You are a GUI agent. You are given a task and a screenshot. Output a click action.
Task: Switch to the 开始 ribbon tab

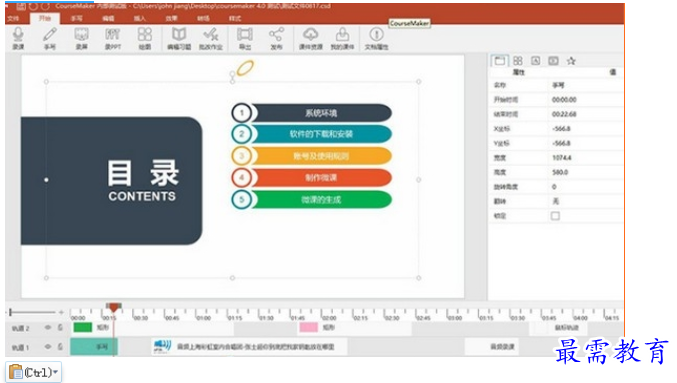tap(45, 19)
